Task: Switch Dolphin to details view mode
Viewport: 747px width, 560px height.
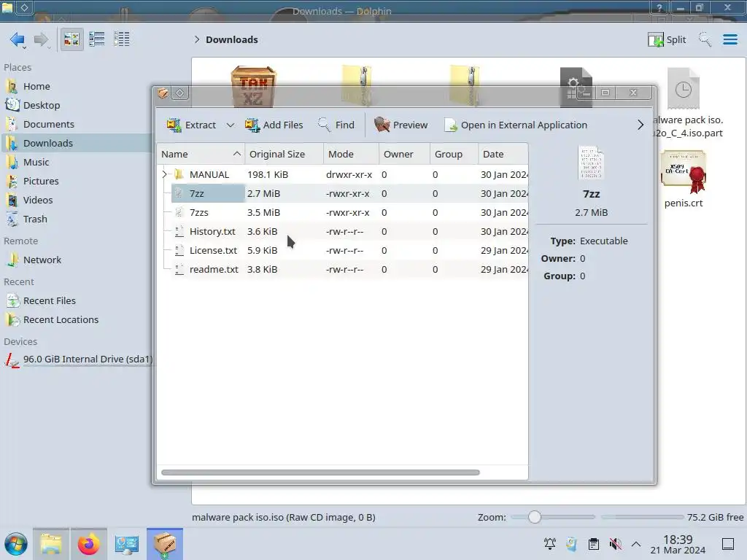Action: [122, 39]
